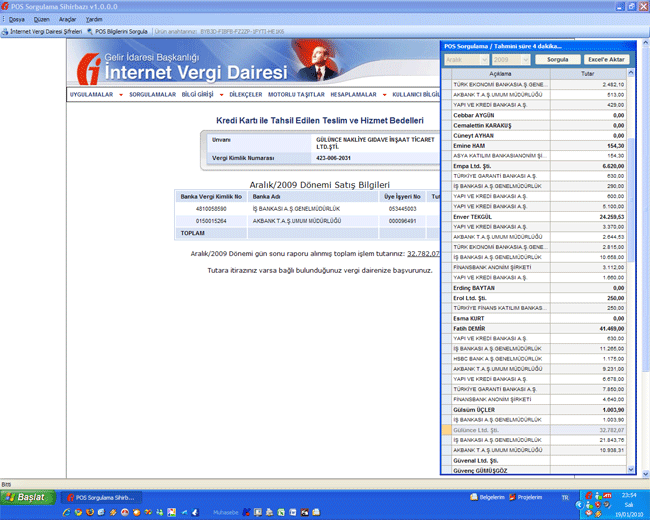650x520 pixels.
Task: Launch Firefox from quick launch
Action: point(90,513)
